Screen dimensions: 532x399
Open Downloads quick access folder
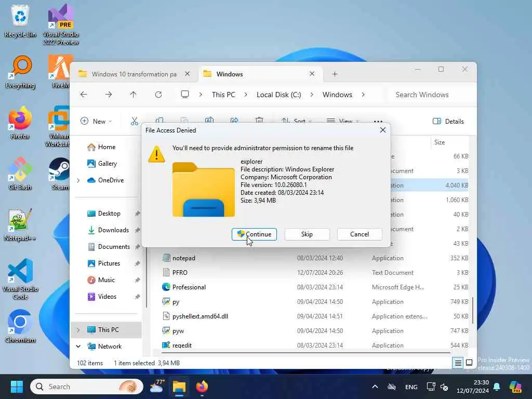113,230
